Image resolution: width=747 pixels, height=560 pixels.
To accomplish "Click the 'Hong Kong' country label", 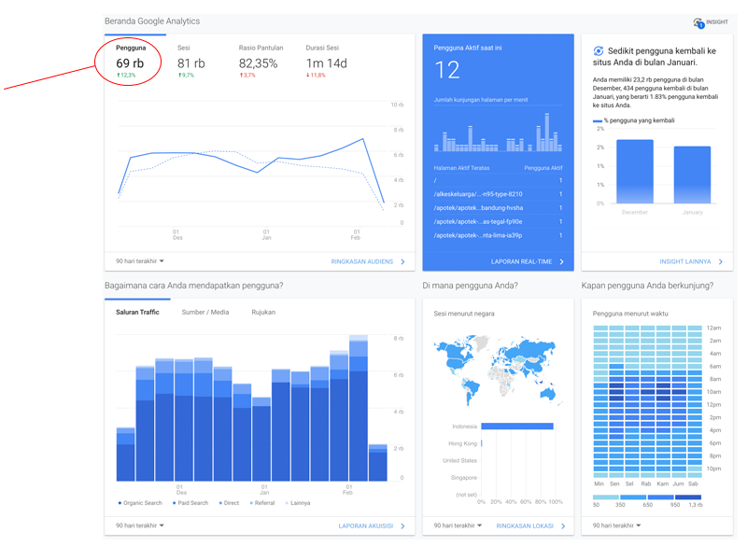I will tap(462, 443).
